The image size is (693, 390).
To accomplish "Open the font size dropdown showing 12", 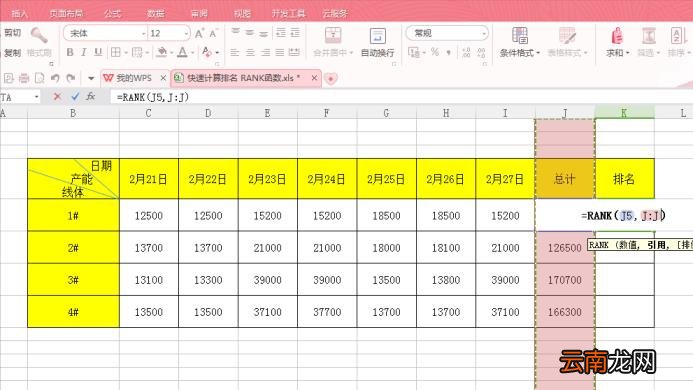I will click(x=169, y=33).
